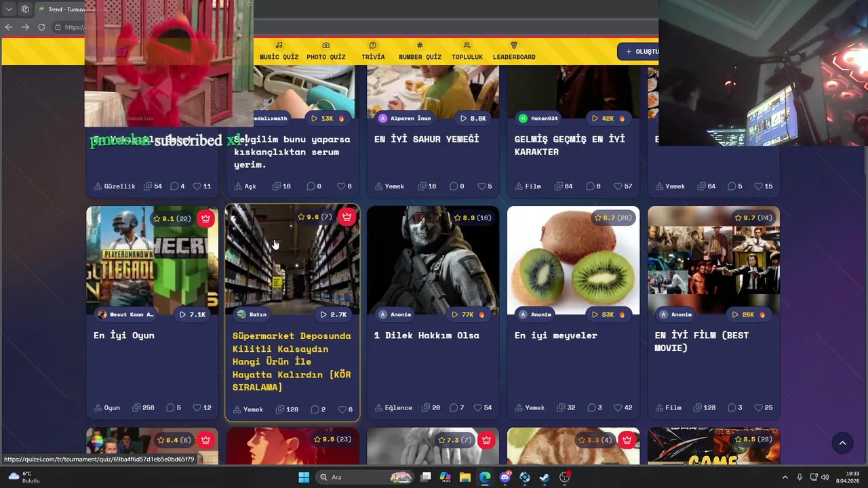
Task: Click 'EN İYİ SAHUR YEMEĞİ' title
Action: coord(427,139)
